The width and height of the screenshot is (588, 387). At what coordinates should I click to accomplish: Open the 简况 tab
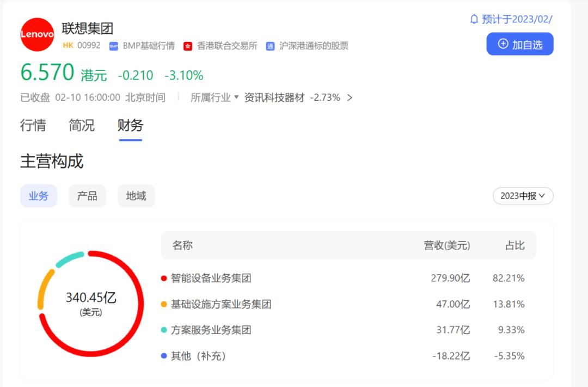point(81,125)
